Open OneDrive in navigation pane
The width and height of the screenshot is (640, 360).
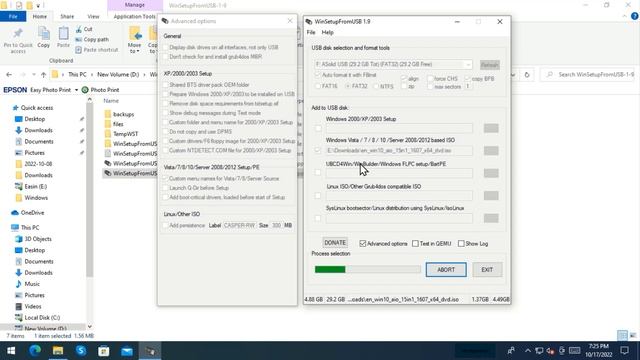click(x=32, y=213)
